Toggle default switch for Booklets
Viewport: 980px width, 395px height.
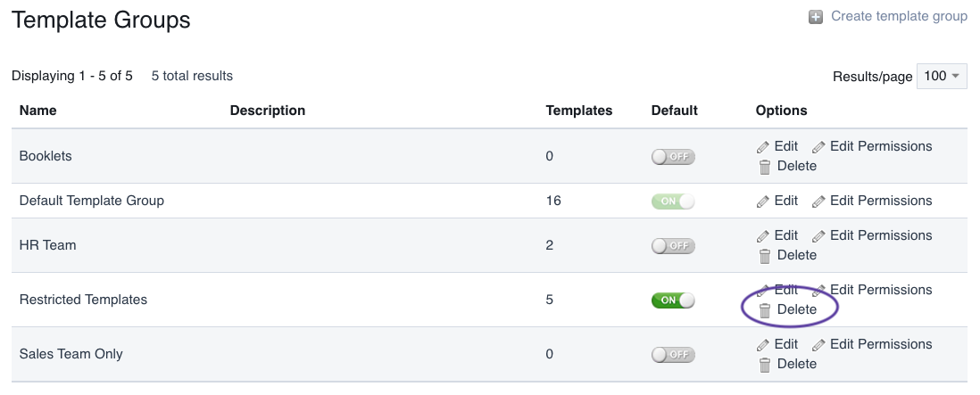pyautogui.click(x=673, y=157)
